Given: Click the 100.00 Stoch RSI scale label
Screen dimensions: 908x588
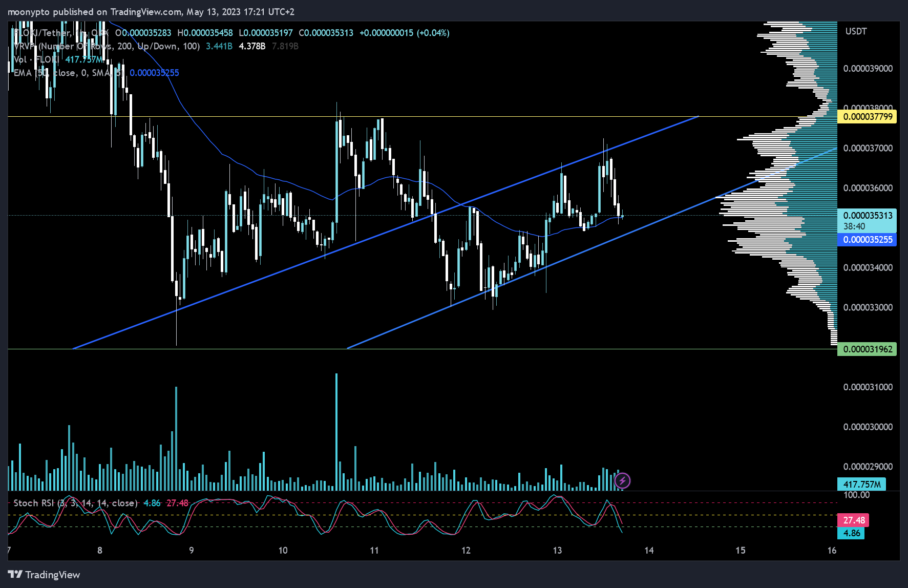Looking at the screenshot, I should pos(856,495).
